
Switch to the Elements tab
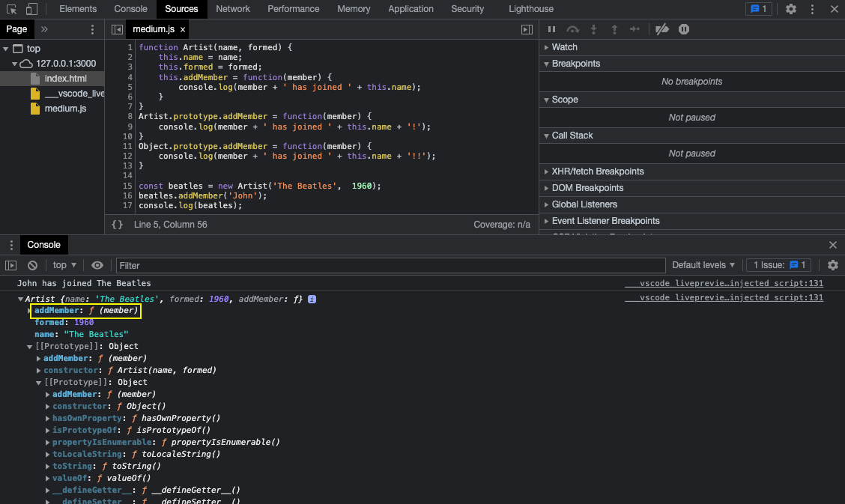click(78, 9)
